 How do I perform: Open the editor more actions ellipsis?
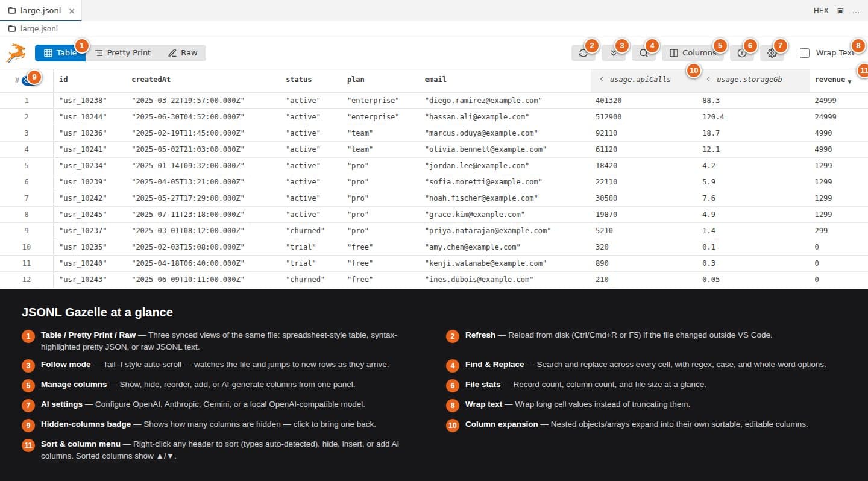pos(855,11)
